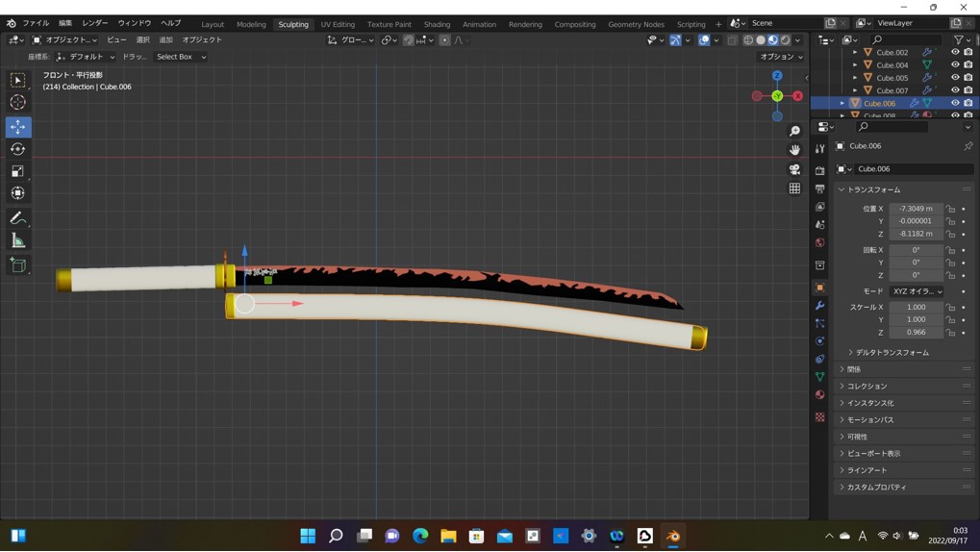Screen dimensions: 980x552
Task: Switch to the Layout workspace tab
Action: click(213, 24)
